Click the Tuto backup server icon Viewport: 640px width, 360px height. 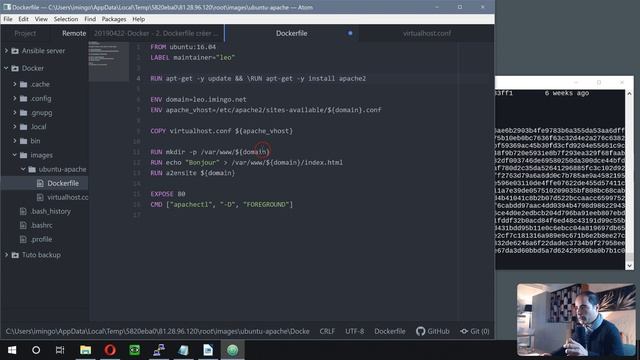15,255
